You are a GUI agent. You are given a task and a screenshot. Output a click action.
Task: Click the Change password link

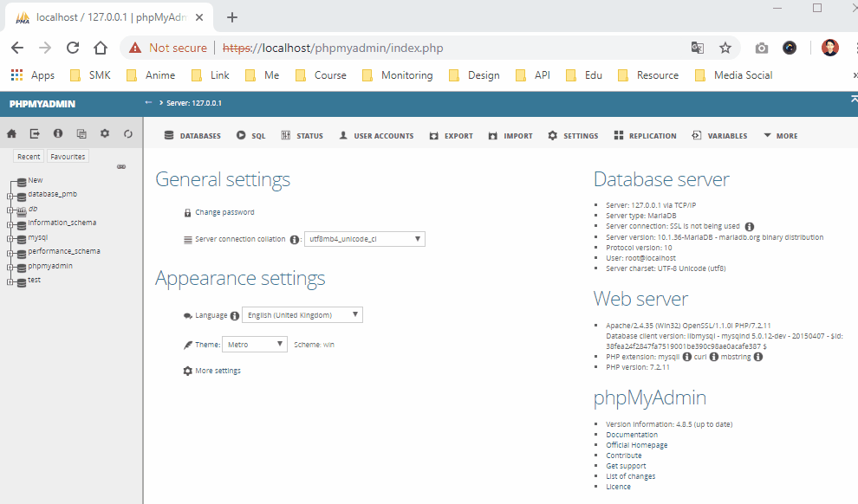pyautogui.click(x=224, y=212)
